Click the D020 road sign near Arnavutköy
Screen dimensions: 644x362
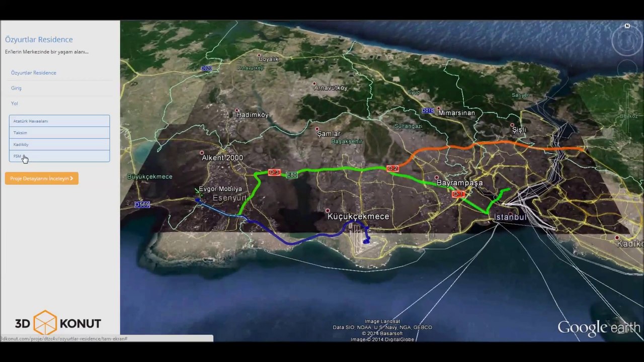click(x=206, y=68)
